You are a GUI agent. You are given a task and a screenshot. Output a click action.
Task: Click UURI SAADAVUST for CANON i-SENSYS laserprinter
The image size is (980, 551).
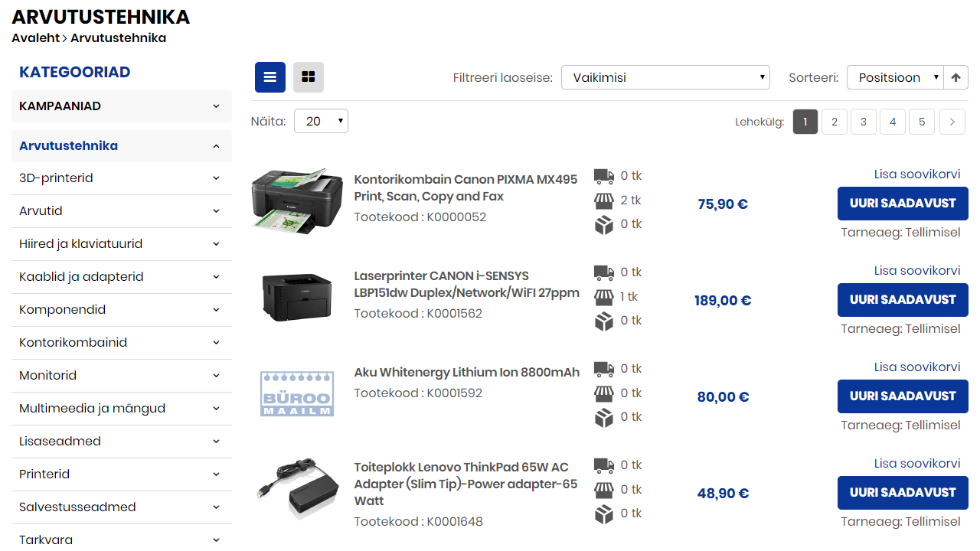click(903, 300)
